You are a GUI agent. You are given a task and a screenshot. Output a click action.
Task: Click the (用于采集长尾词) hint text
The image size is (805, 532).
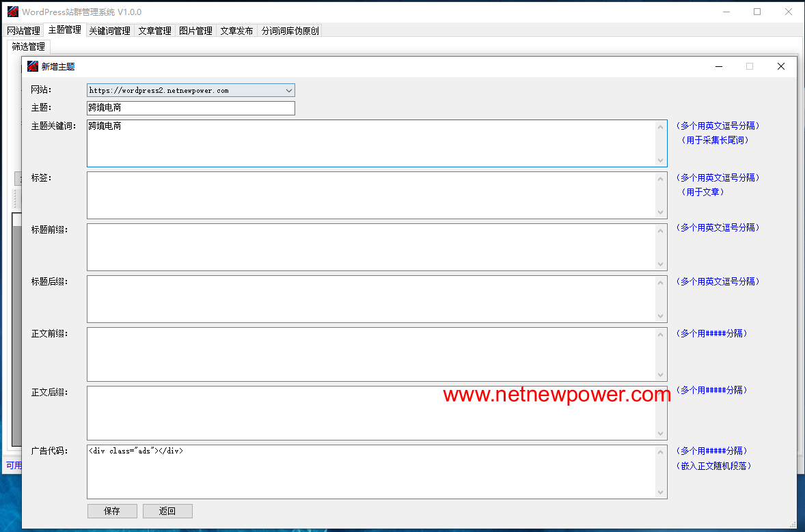715,140
